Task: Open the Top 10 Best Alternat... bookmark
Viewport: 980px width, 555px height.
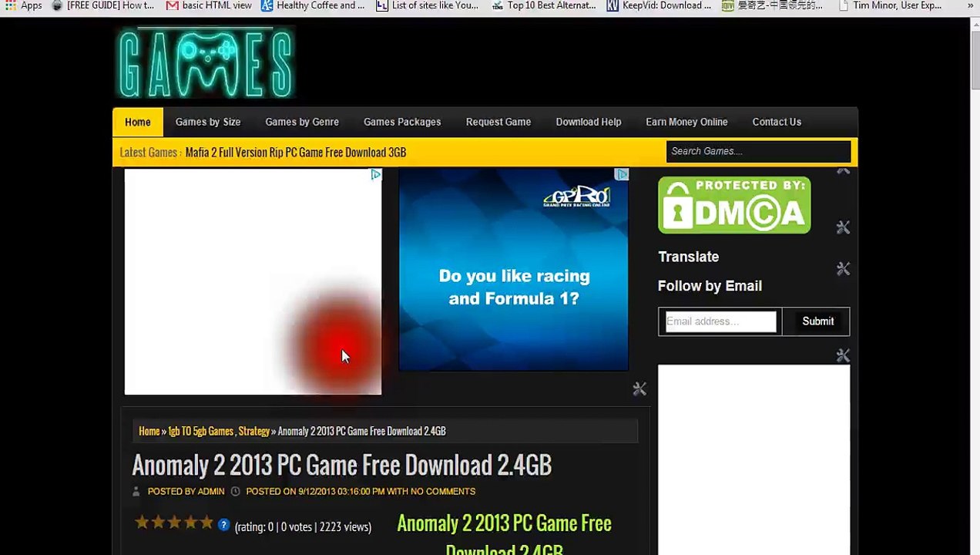Action: coord(544,5)
